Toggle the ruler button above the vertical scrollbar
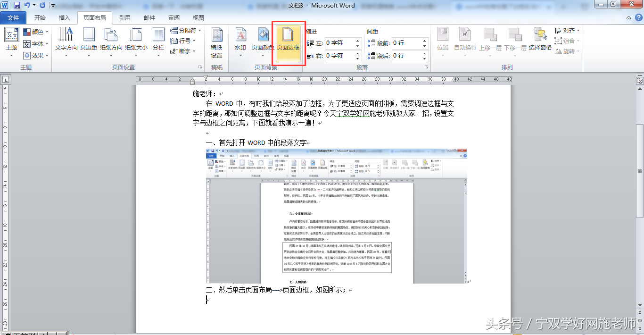Image resolution: width=644 pixels, height=335 pixels. [x=640, y=81]
